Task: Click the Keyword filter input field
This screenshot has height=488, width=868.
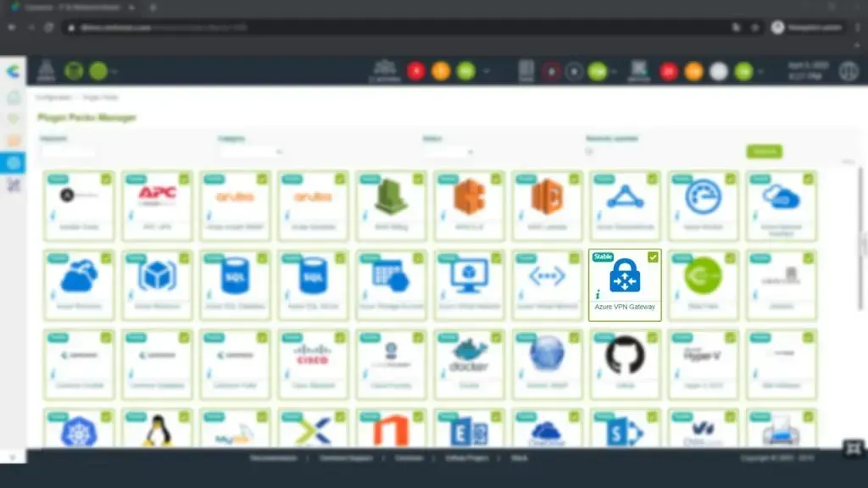Action: pos(68,151)
